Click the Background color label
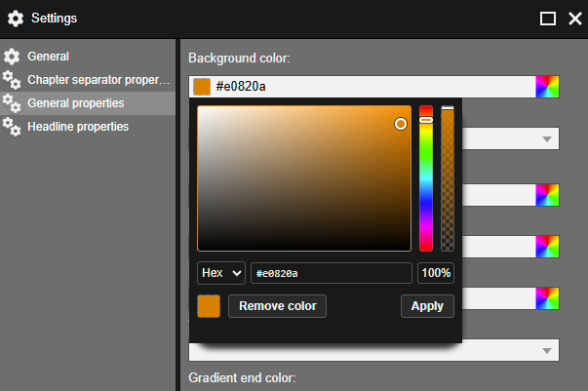 239,59
